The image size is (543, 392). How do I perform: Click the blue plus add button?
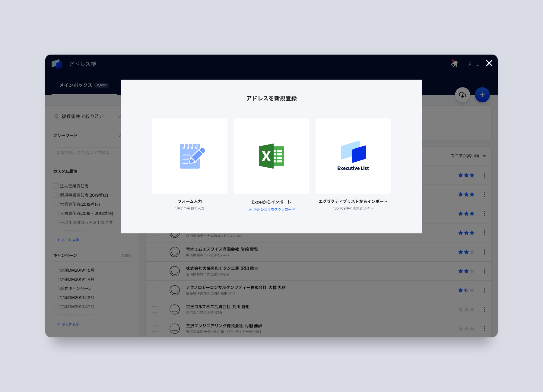[482, 95]
